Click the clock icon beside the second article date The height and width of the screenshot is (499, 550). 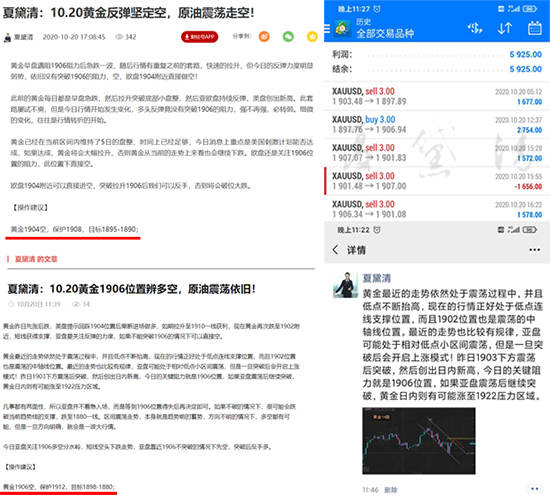[x=11, y=304]
